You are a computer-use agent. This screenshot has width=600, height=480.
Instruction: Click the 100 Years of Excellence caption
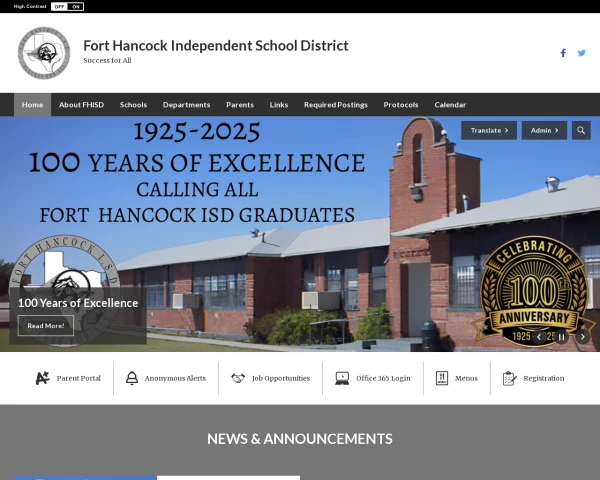78,303
